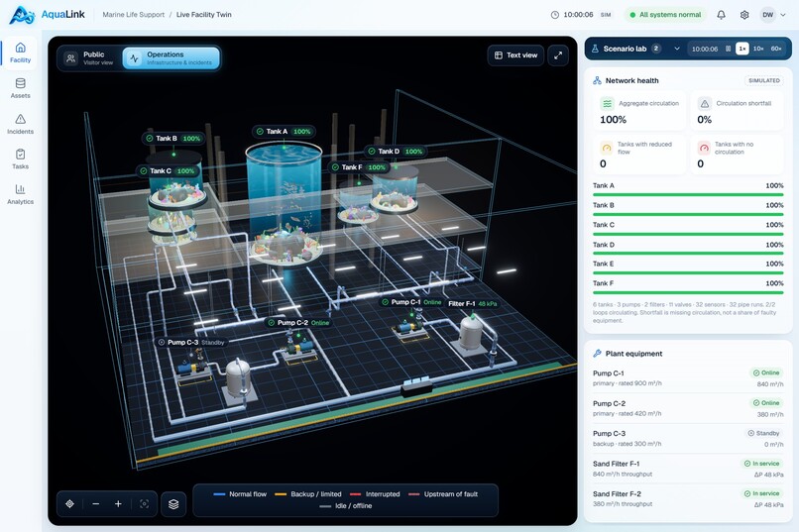Click the AquaLink logo
The width and height of the screenshot is (799, 532).
[48, 15]
